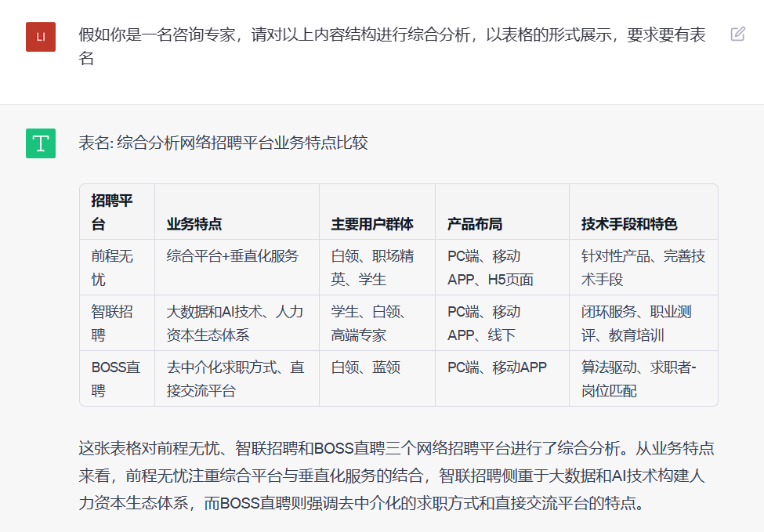Click the 去中介化求职方式、直接交流平台 cell
The width and height of the screenshot is (764, 532).
[237, 378]
